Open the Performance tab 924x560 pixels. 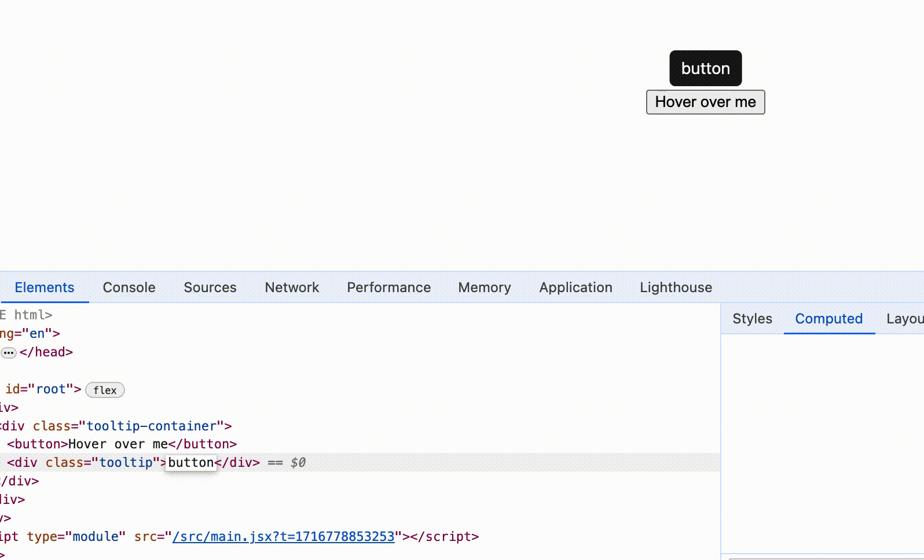[x=388, y=288]
